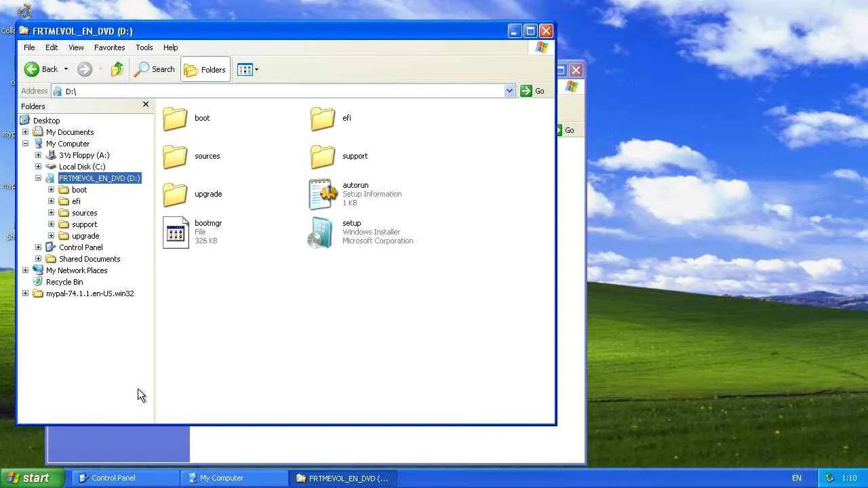
Task: Select Desktop in the folder tree
Action: (46, 121)
